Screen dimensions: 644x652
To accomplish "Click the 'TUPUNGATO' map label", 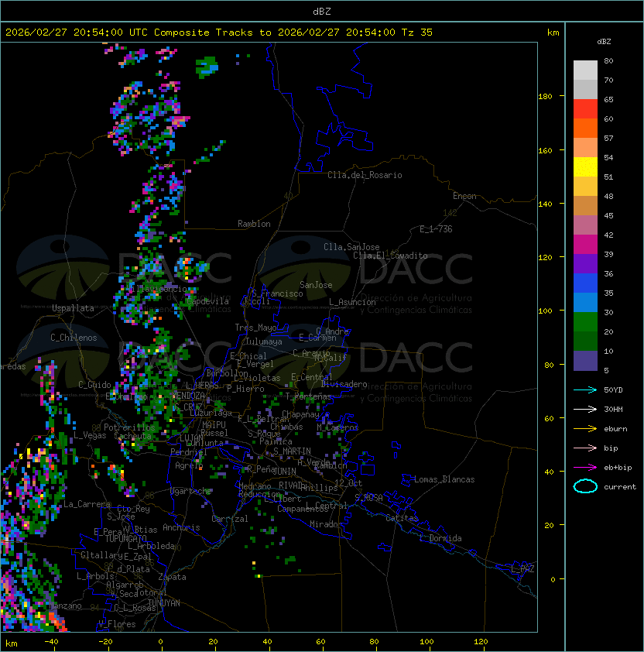I will coord(125,539).
